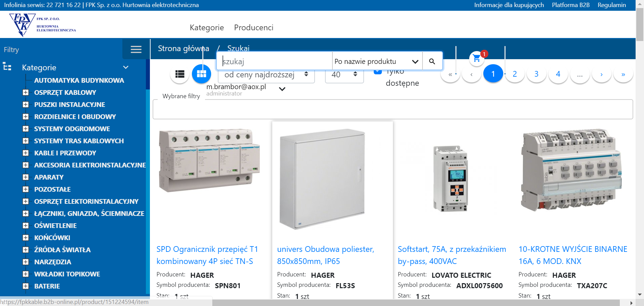Toggle the filters hamburger menu

(136, 50)
